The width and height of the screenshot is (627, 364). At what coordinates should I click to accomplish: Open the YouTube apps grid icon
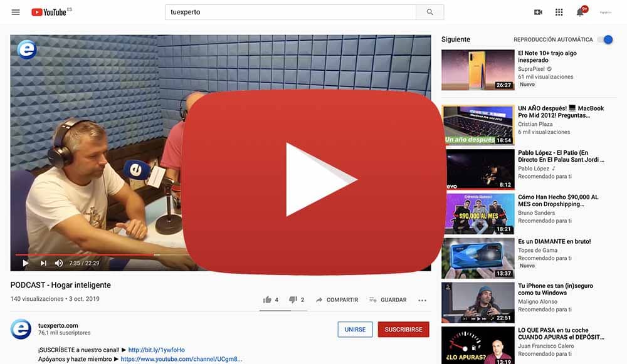pyautogui.click(x=559, y=13)
